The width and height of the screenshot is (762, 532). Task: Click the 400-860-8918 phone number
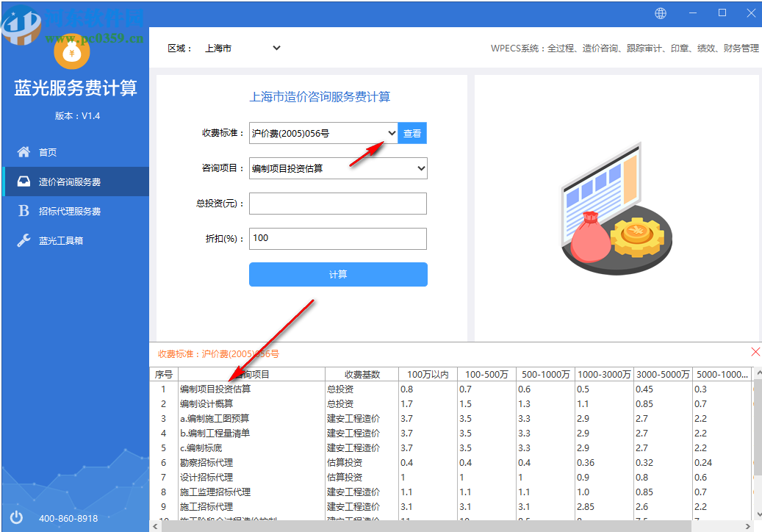[68, 518]
